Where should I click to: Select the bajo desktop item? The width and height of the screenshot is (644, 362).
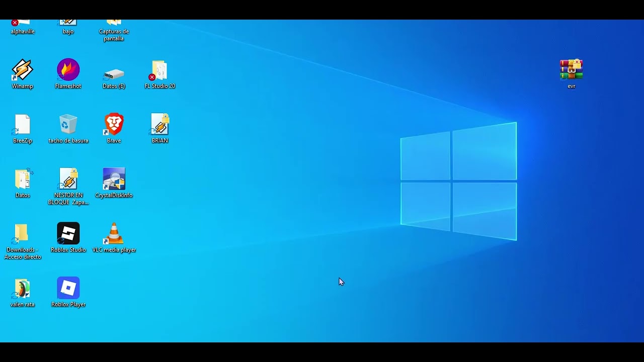click(68, 27)
